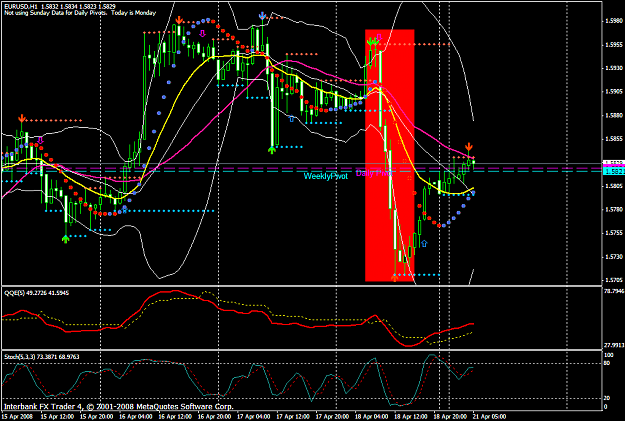Click the 15 Apr 12:00 time axis label
Image resolution: width=625 pixels, height=421 pixels.
pos(57,417)
